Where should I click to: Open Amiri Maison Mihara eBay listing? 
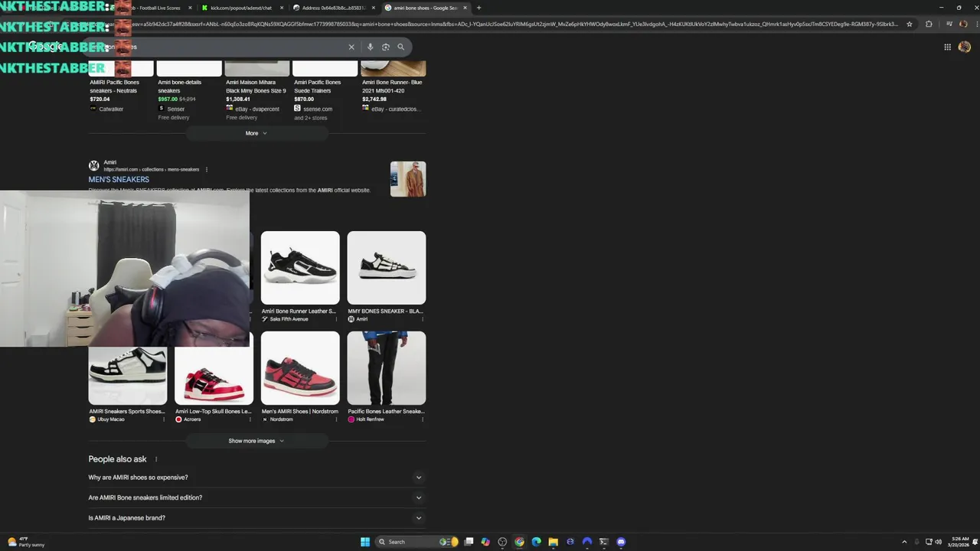pyautogui.click(x=256, y=90)
